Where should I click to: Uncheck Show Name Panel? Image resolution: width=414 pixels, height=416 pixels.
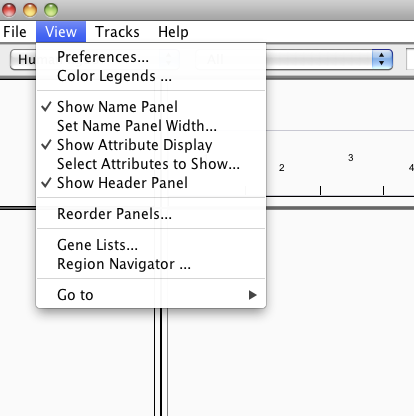(151, 107)
